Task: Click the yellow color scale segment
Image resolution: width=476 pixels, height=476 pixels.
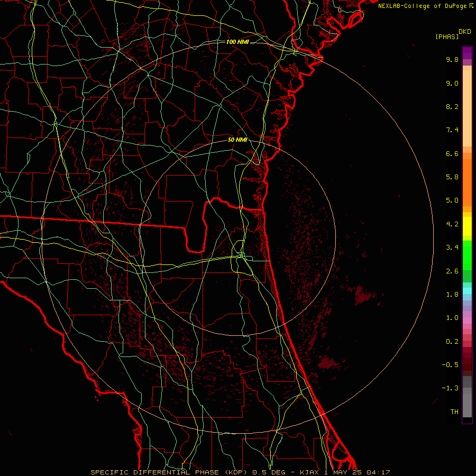Action: click(x=467, y=226)
